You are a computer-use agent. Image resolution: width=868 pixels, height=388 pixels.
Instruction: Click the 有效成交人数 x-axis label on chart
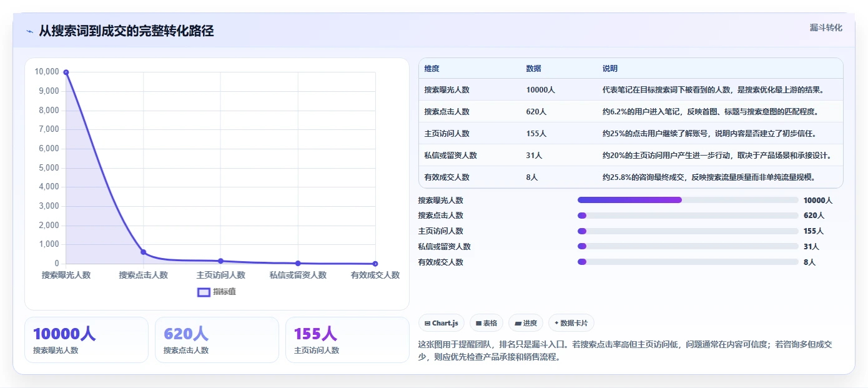[x=375, y=275]
